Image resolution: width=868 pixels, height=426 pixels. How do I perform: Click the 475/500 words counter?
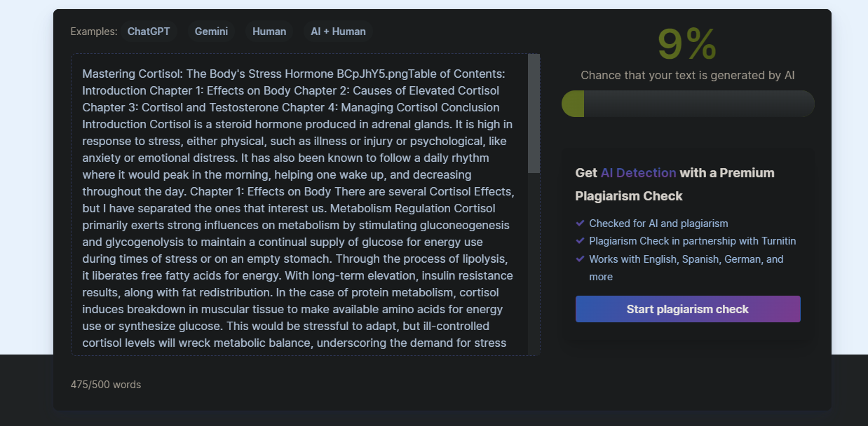106,385
